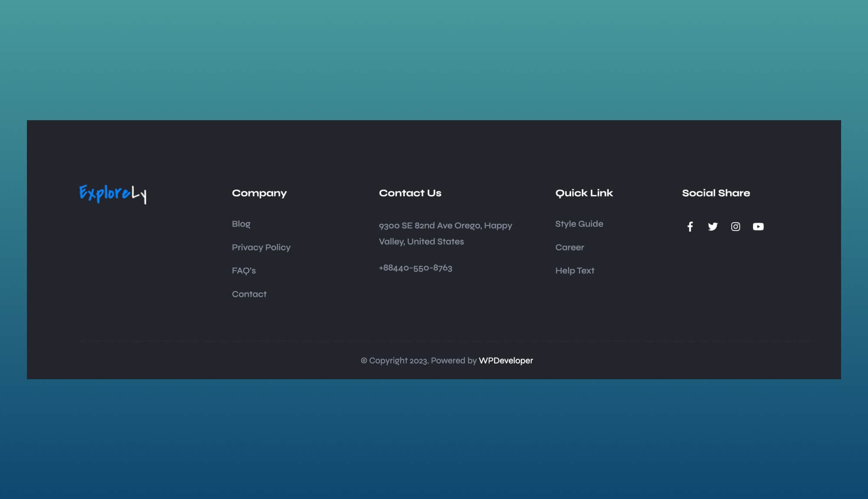Open the Instagram icon link
The height and width of the screenshot is (499, 868).
pos(736,227)
